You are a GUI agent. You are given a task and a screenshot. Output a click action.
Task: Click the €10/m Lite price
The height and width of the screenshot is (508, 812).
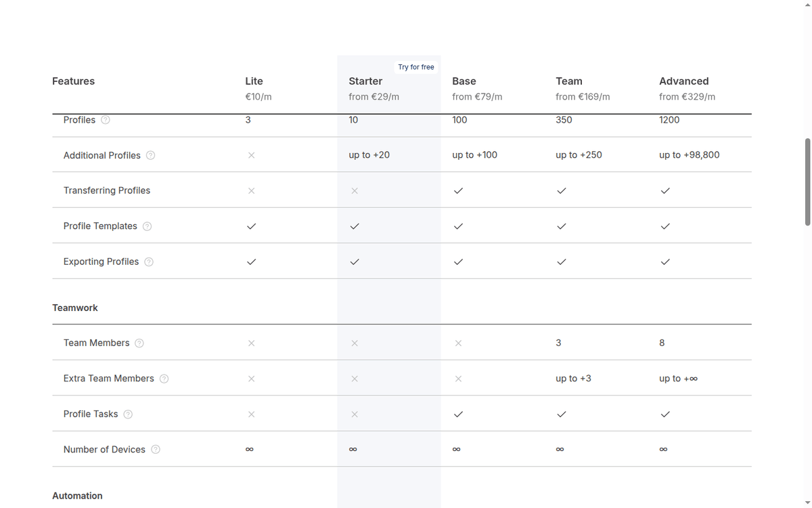click(258, 97)
